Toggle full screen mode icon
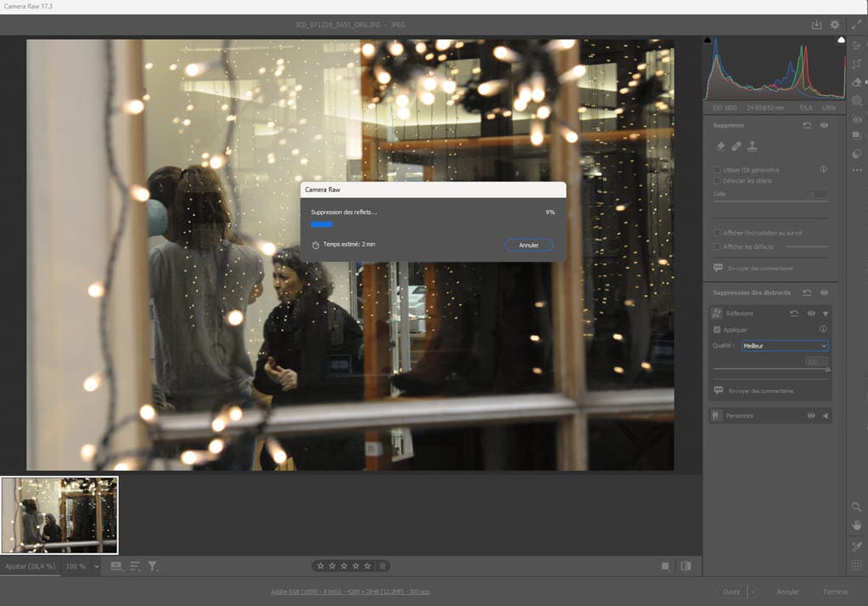 (856, 25)
